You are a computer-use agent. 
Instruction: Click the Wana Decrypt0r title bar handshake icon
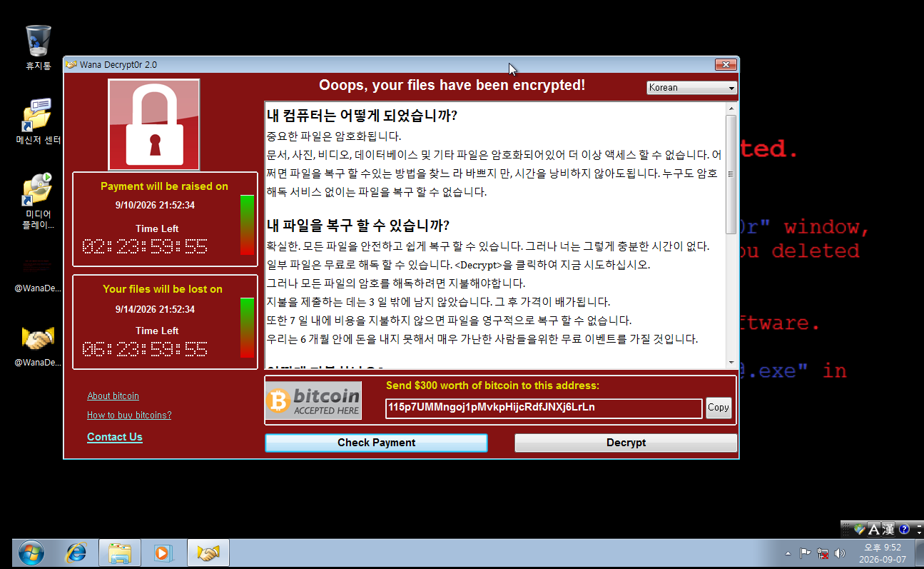tap(71, 64)
